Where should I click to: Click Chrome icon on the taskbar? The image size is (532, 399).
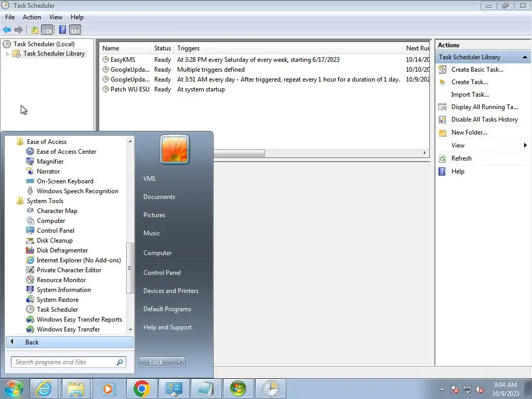[141, 389]
